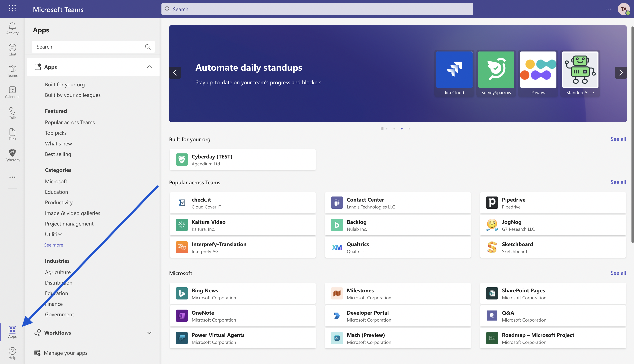Click the magnifier in the Apps search box

(148, 47)
